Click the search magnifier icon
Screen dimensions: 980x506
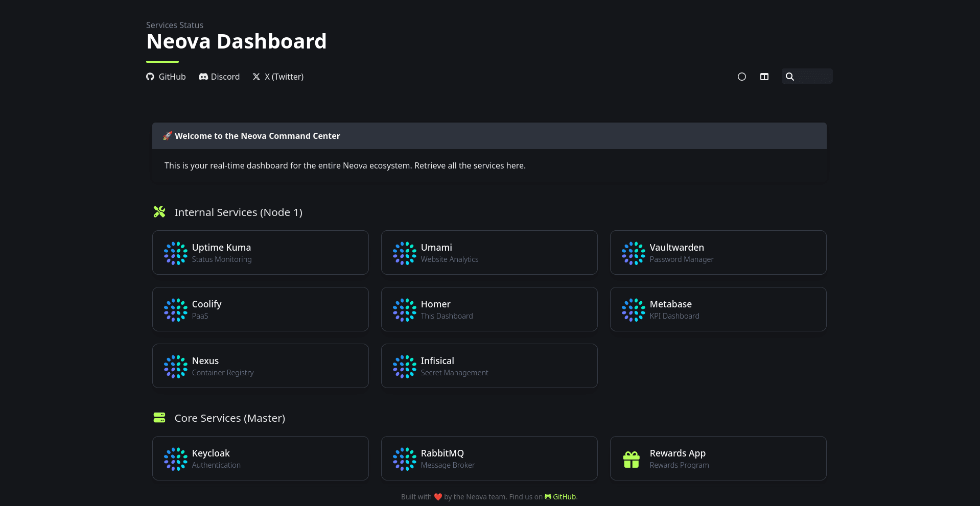coord(789,77)
